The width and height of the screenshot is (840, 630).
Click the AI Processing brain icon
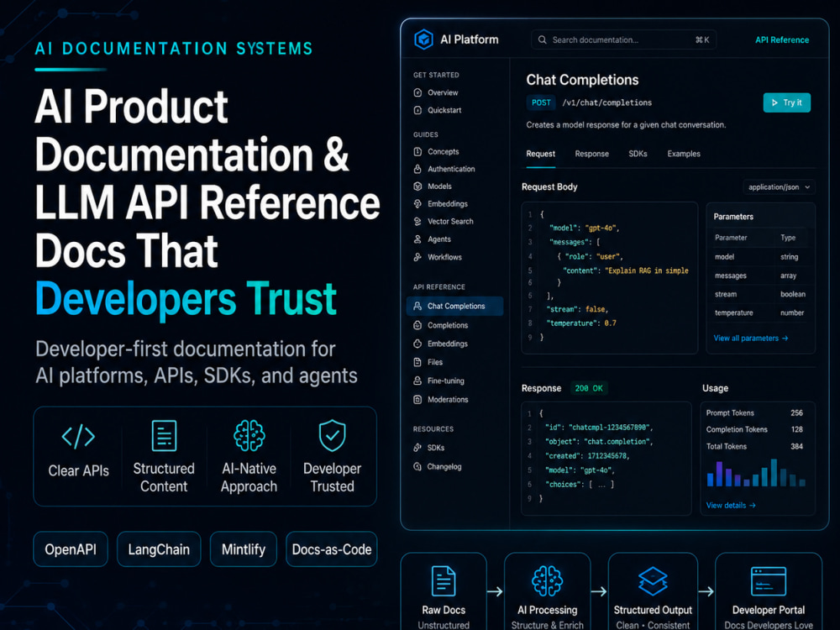point(548,581)
